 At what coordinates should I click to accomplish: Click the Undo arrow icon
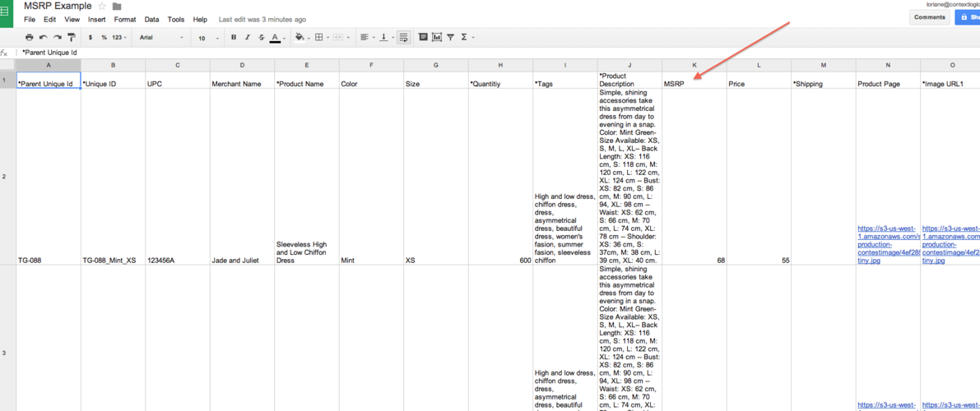point(44,38)
